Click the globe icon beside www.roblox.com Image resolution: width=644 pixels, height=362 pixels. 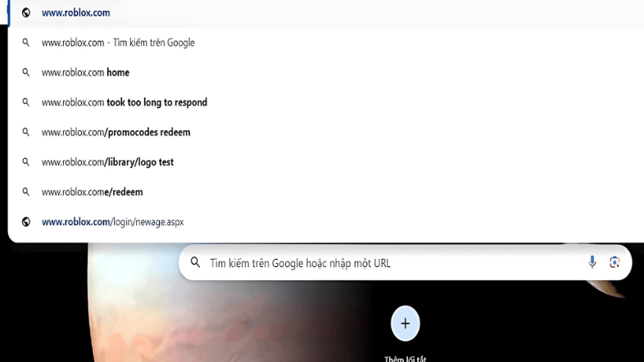(26, 13)
